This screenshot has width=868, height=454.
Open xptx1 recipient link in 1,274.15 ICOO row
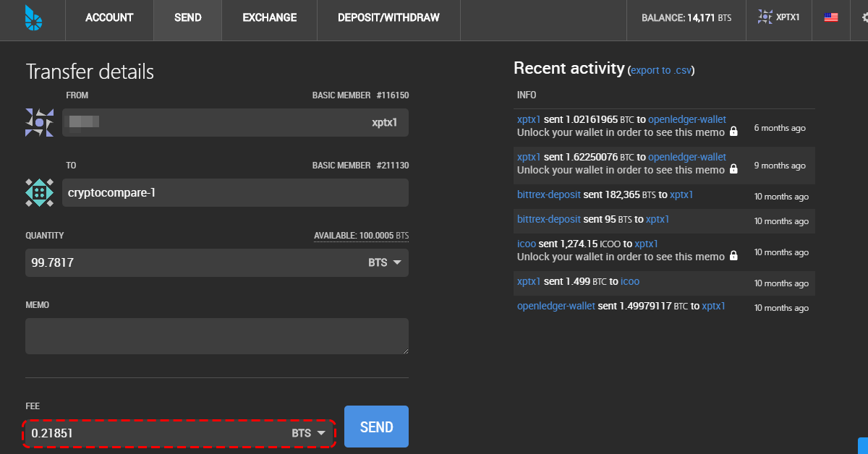[646, 244]
